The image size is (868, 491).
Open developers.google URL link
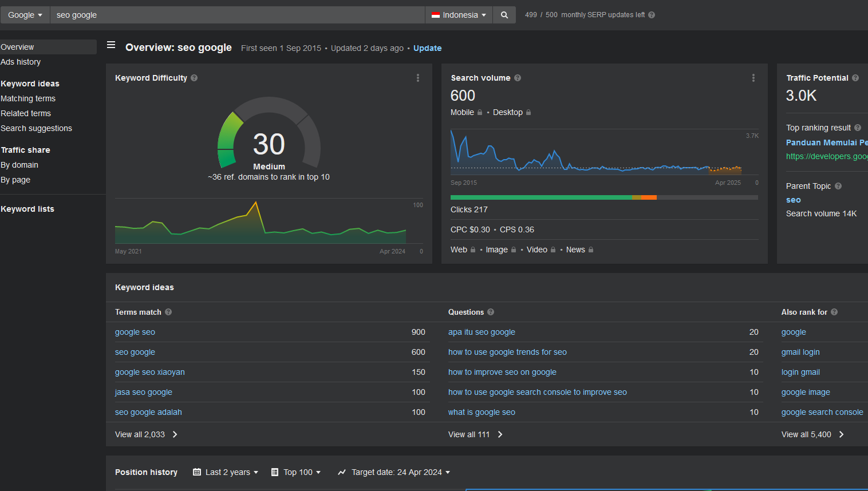[x=827, y=156]
